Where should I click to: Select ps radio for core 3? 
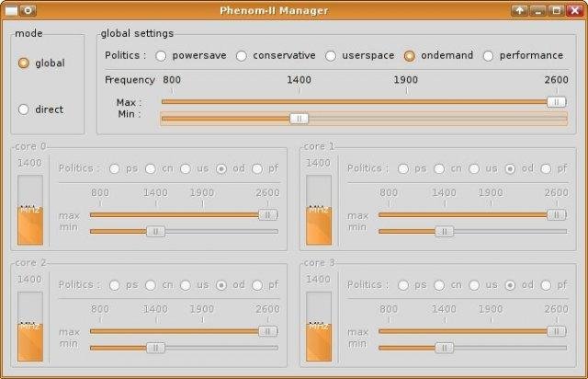point(403,285)
